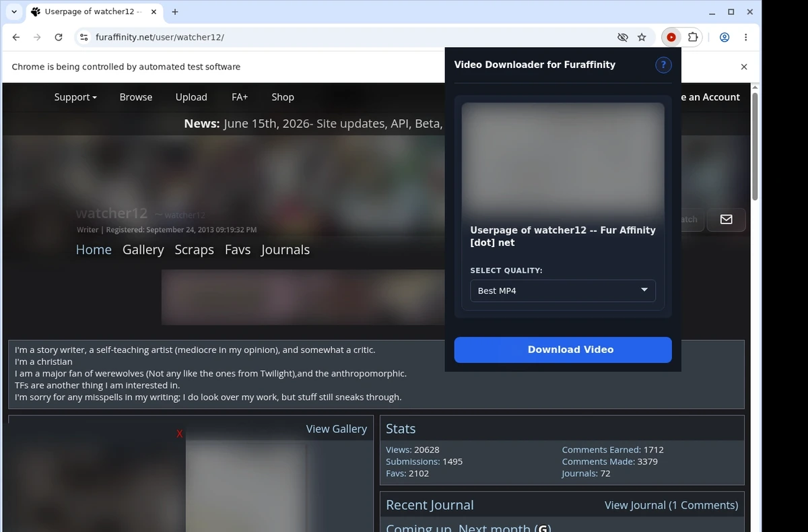Click the Stats heading
The height and width of the screenshot is (532, 808).
(x=401, y=429)
